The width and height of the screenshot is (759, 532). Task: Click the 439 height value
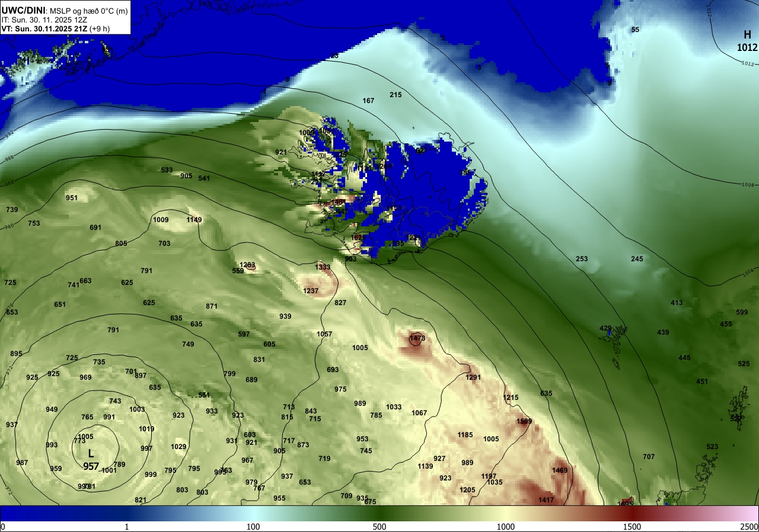[x=663, y=332]
